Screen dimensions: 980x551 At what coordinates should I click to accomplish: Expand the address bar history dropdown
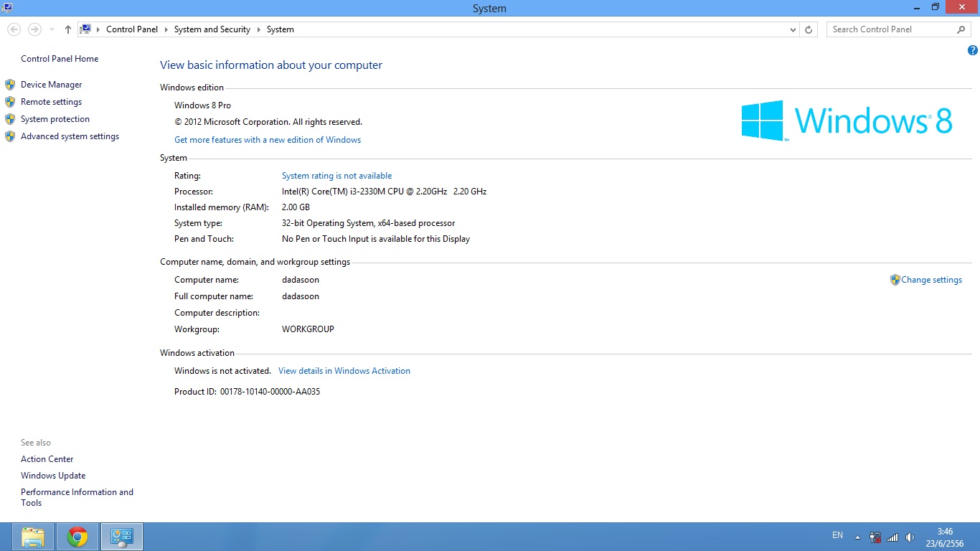pos(793,29)
